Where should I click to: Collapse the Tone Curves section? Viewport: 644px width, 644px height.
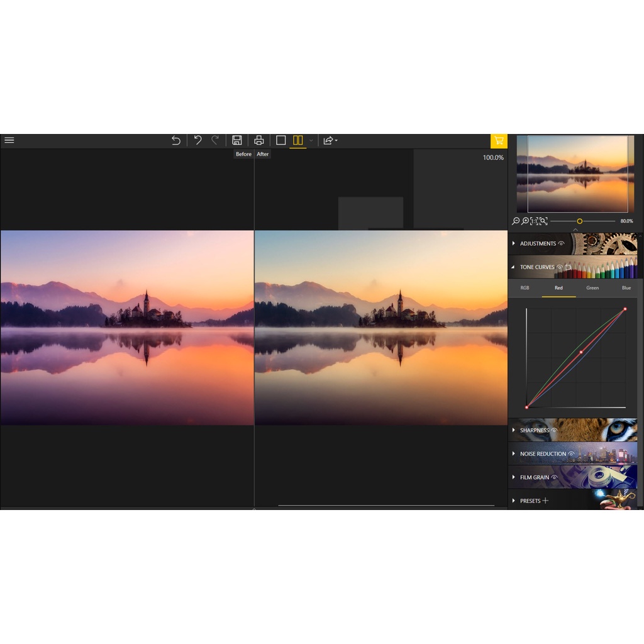click(x=514, y=267)
